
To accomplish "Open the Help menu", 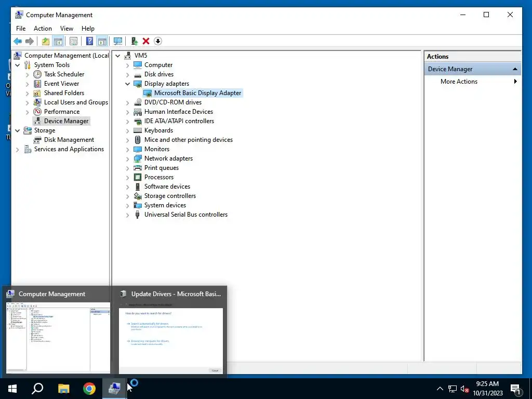I will (x=88, y=29).
